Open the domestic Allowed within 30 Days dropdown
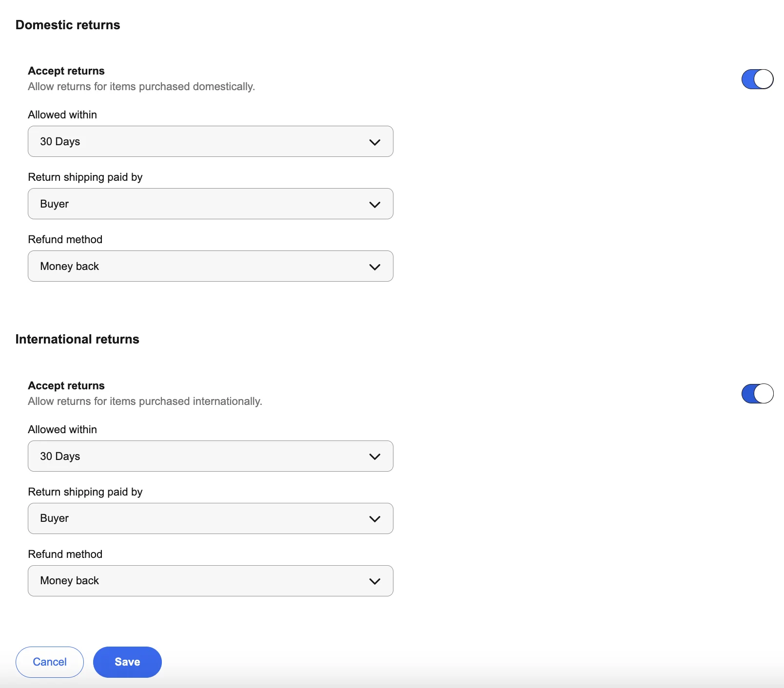Screen dimensions: 784x688 click(211, 141)
